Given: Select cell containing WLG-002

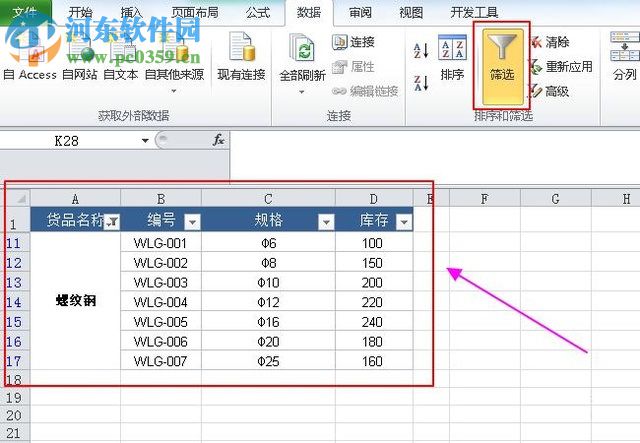Looking at the screenshot, I should tap(161, 263).
